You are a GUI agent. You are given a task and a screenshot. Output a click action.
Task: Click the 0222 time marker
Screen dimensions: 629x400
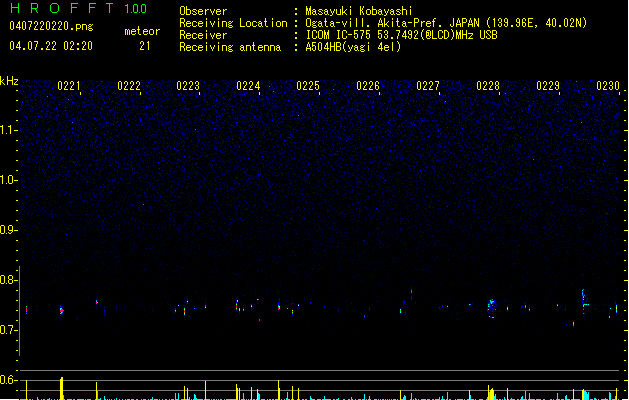tap(129, 86)
